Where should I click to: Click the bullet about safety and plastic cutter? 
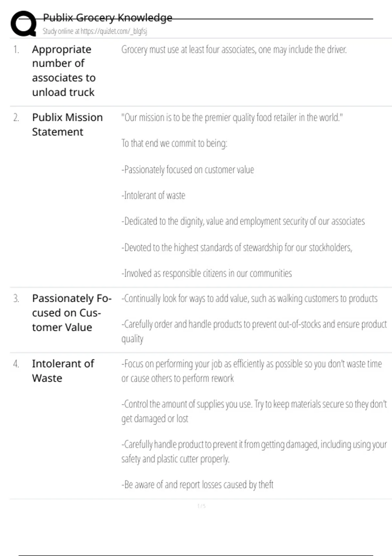click(254, 451)
